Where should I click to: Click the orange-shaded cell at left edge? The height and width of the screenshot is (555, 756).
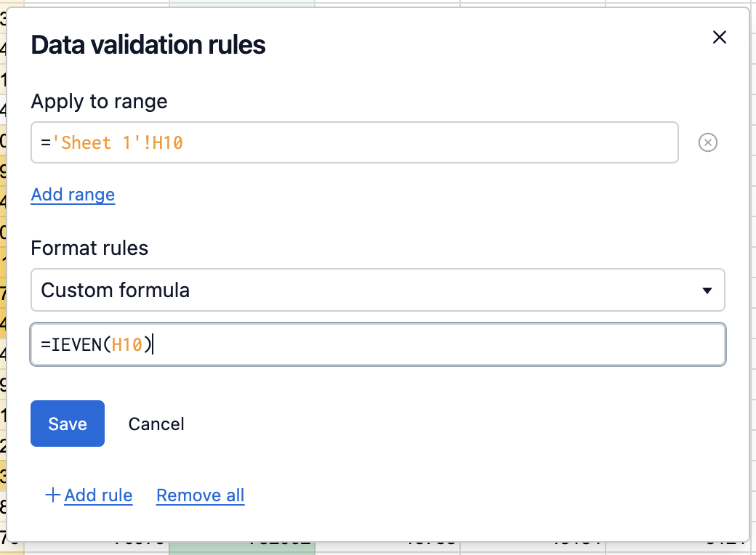(x=3, y=477)
